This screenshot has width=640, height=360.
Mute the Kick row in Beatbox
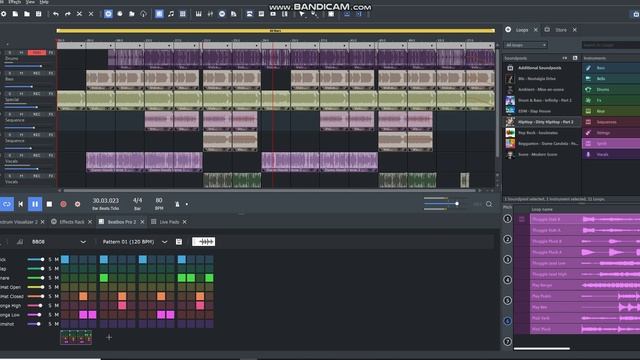coord(56,260)
